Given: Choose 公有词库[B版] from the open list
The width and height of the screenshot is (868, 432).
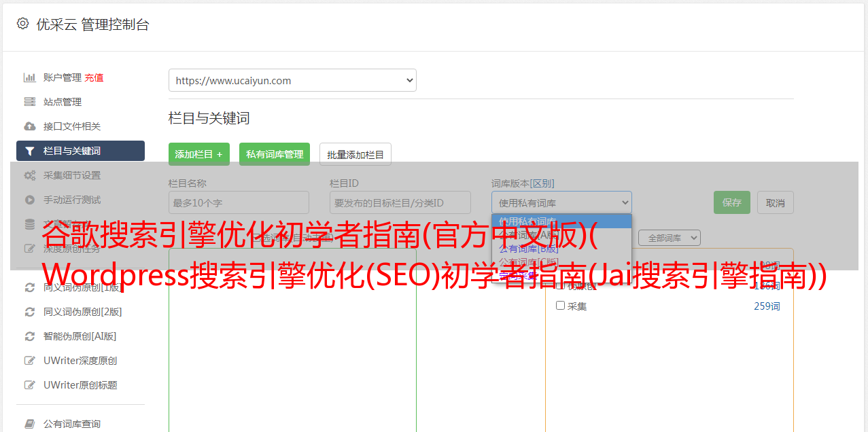Looking at the screenshot, I should pyautogui.click(x=528, y=249).
